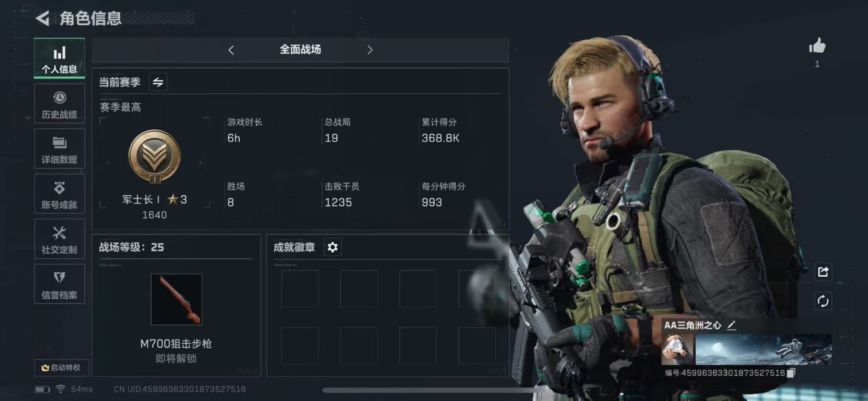This screenshot has width=868, height=401.
Task: Switch to the previous mode with left chevron
Action: pyautogui.click(x=231, y=50)
